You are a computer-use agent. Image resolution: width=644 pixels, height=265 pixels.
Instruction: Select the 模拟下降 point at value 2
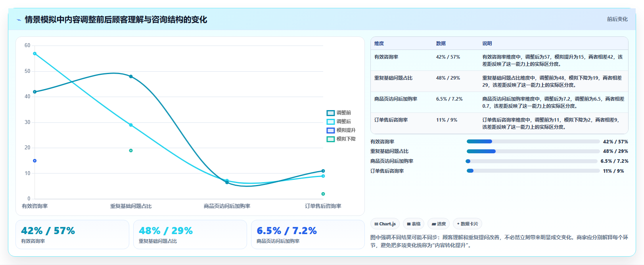(323, 194)
